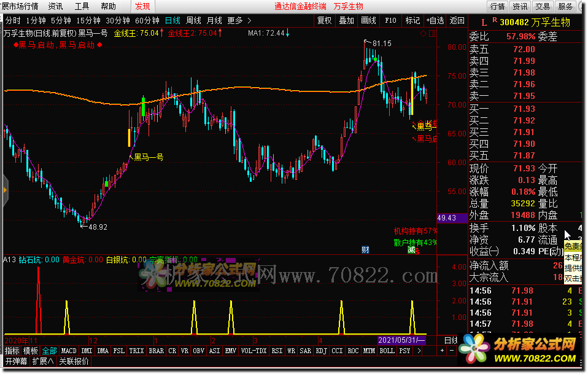Switch to the 15分钟 period

coord(88,21)
